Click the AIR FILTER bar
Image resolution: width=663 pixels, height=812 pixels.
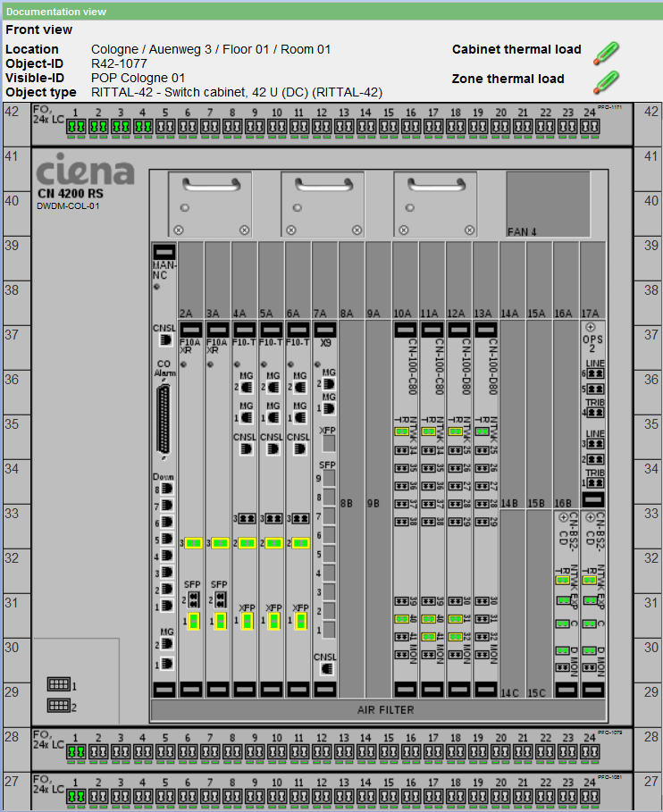tap(380, 710)
